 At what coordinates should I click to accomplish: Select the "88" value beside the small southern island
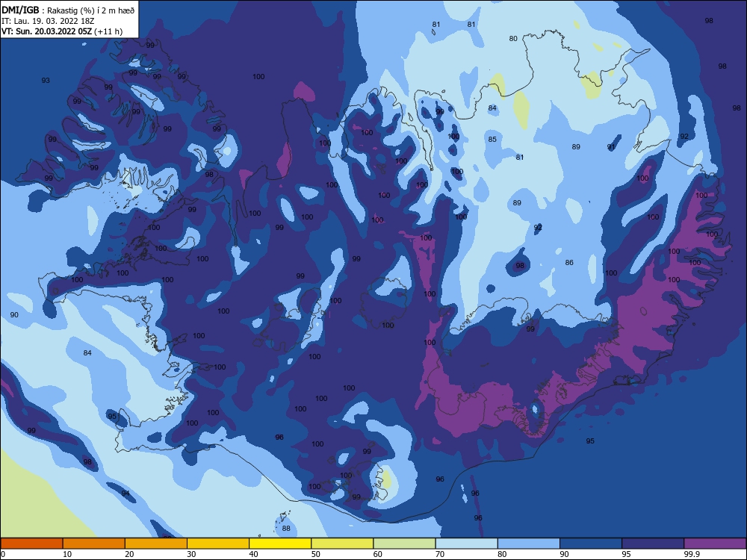286,528
